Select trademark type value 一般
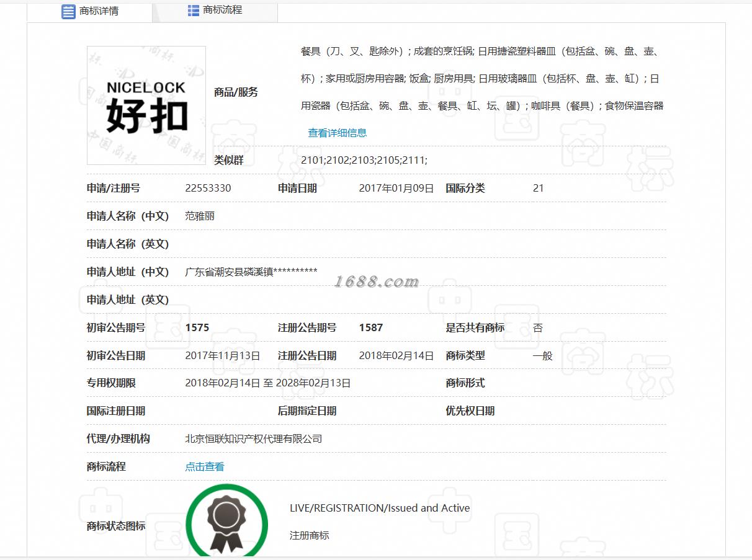 (542, 356)
